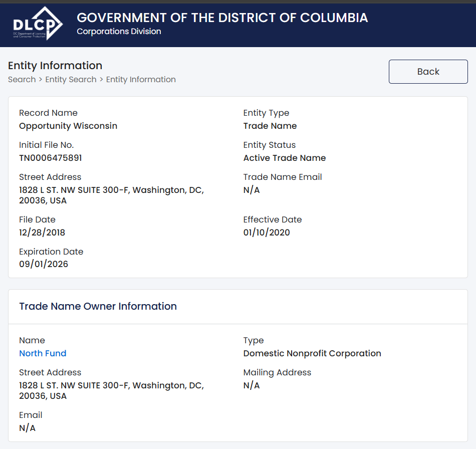Select the Expiration Date value 09/01/2026
The image size is (476, 449).
(x=44, y=264)
